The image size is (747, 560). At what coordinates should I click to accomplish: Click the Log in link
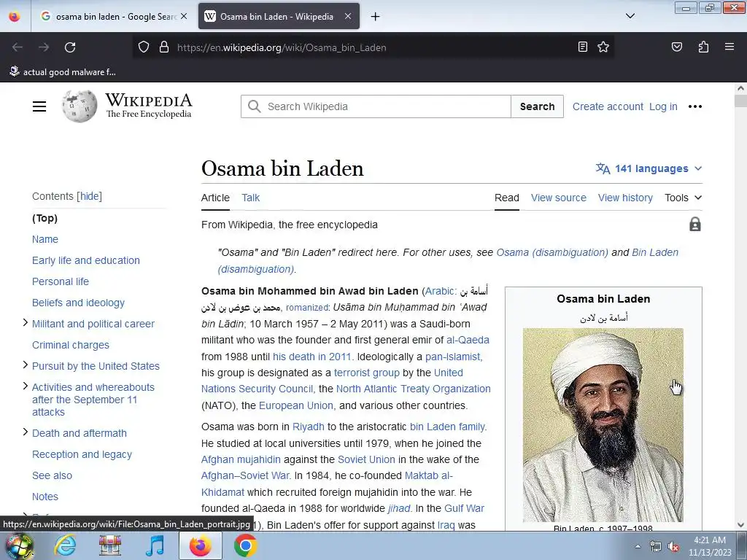point(663,106)
